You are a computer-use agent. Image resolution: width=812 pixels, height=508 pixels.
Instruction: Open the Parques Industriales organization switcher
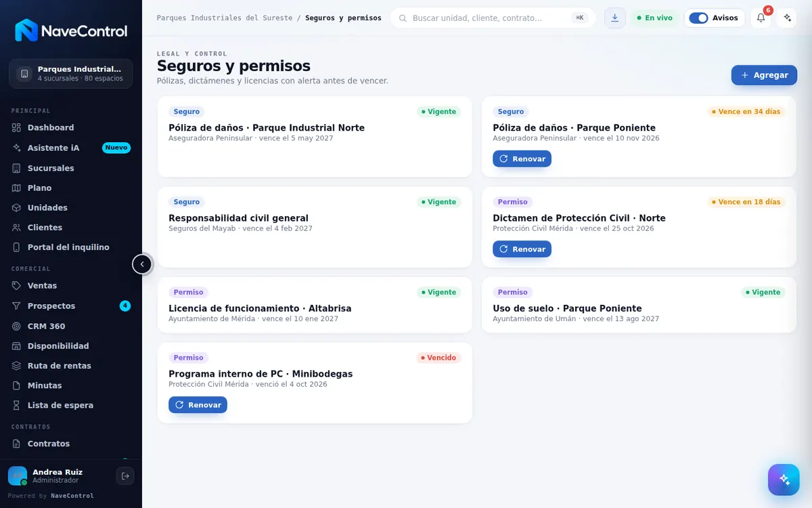coord(71,74)
